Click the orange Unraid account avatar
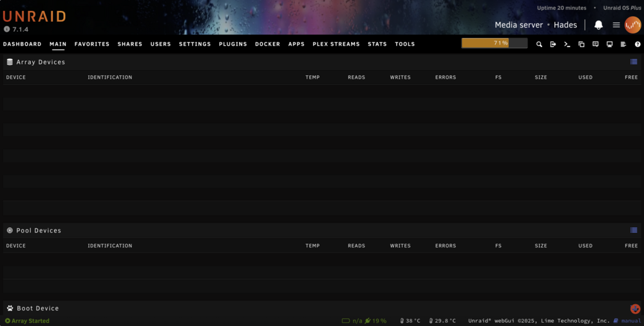This screenshot has width=644, height=326. coord(632,25)
